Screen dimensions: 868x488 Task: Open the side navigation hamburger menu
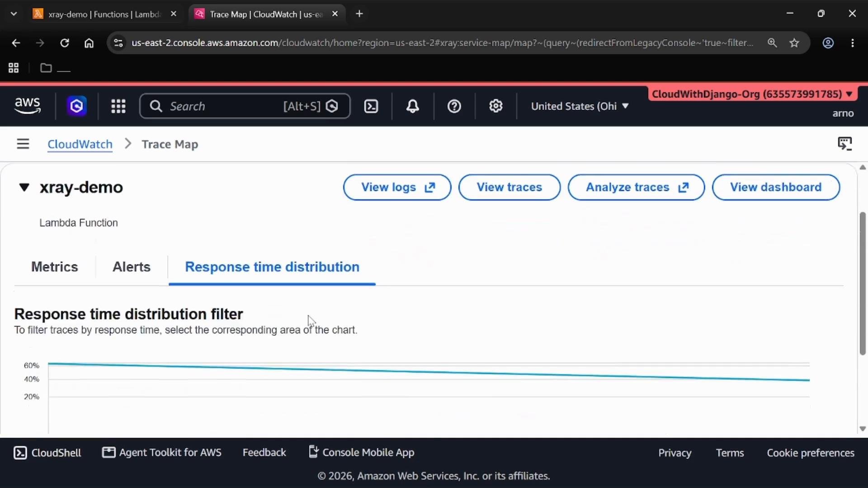tap(23, 144)
